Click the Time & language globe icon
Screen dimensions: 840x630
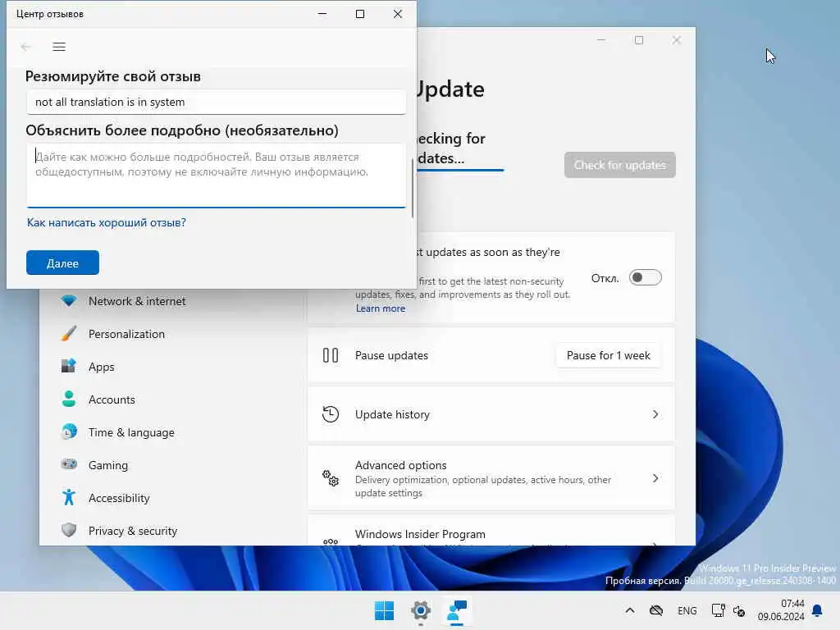click(x=69, y=431)
